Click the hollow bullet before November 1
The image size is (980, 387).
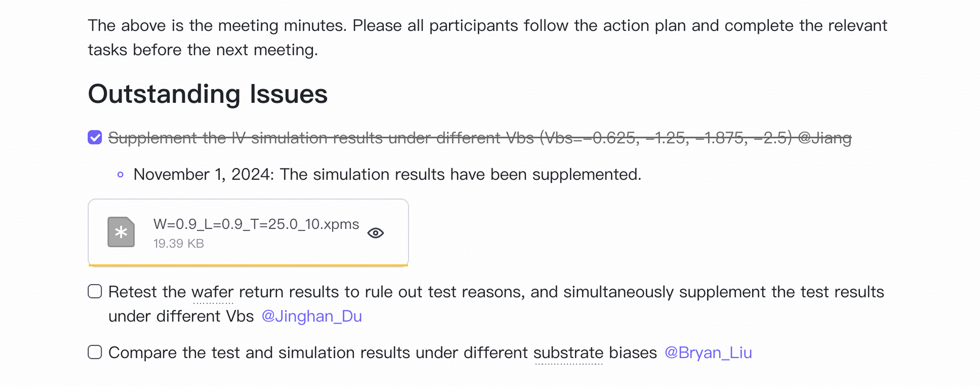click(x=121, y=175)
